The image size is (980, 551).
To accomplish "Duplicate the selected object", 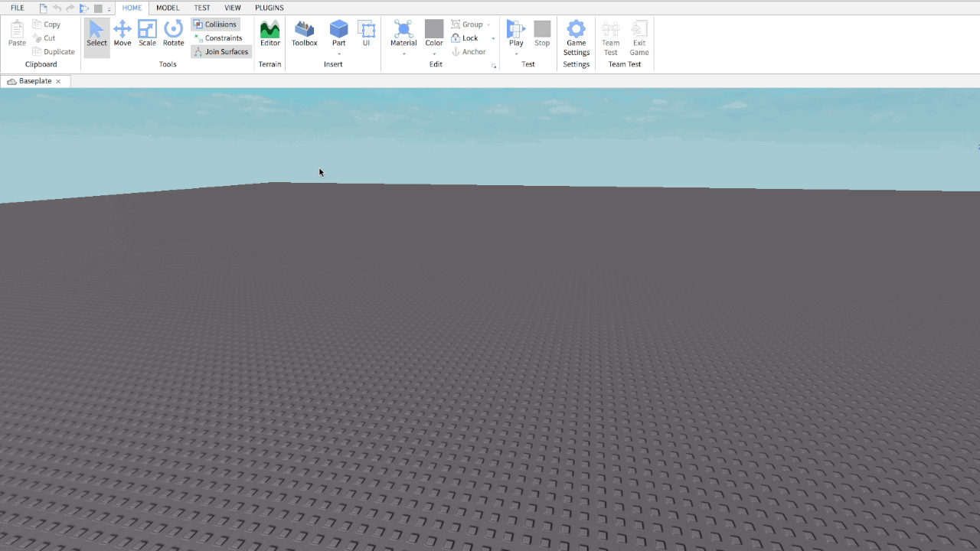I will click(54, 52).
